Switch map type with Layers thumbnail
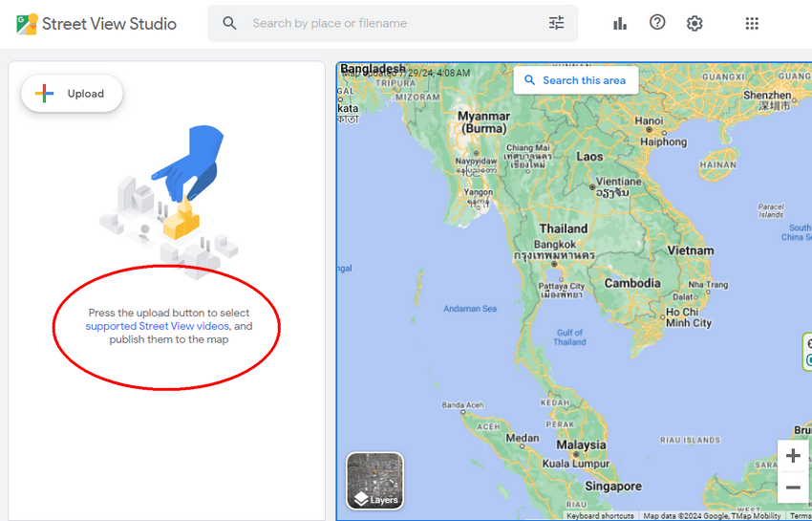The height and width of the screenshot is (521, 812). tap(374, 481)
